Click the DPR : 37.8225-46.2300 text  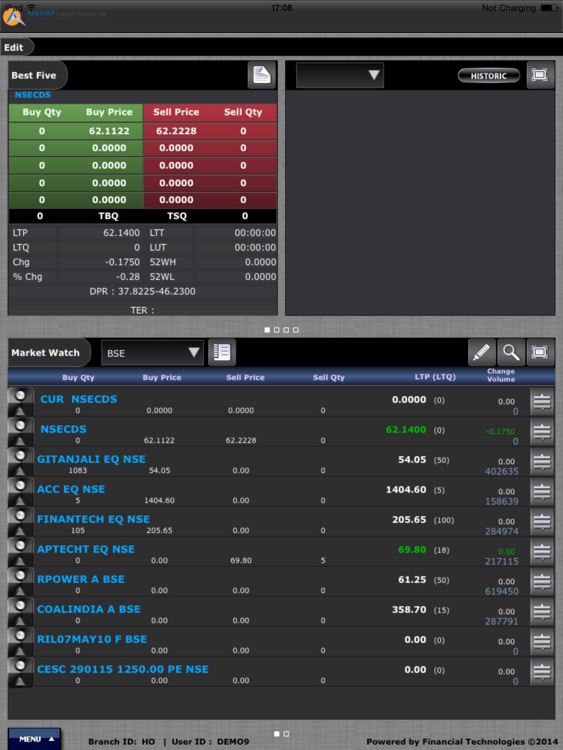143,291
